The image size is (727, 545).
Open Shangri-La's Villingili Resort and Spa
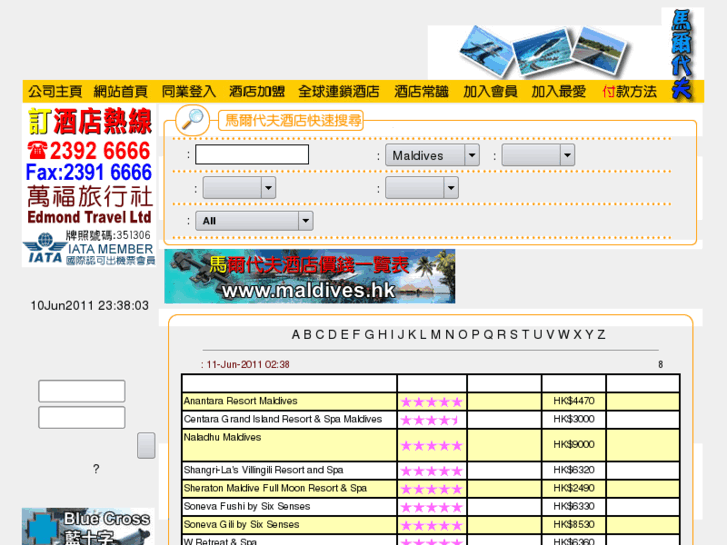[263, 470]
